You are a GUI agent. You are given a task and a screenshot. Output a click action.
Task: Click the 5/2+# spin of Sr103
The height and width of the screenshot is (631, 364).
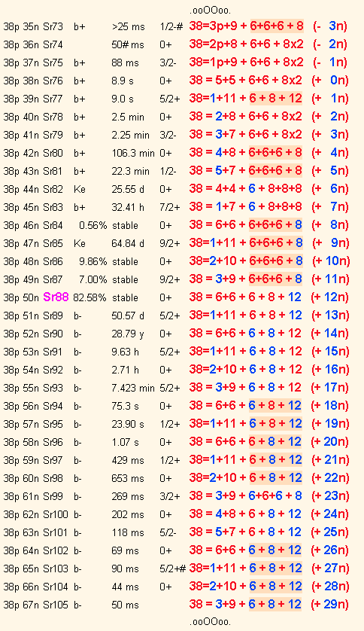[173, 569]
